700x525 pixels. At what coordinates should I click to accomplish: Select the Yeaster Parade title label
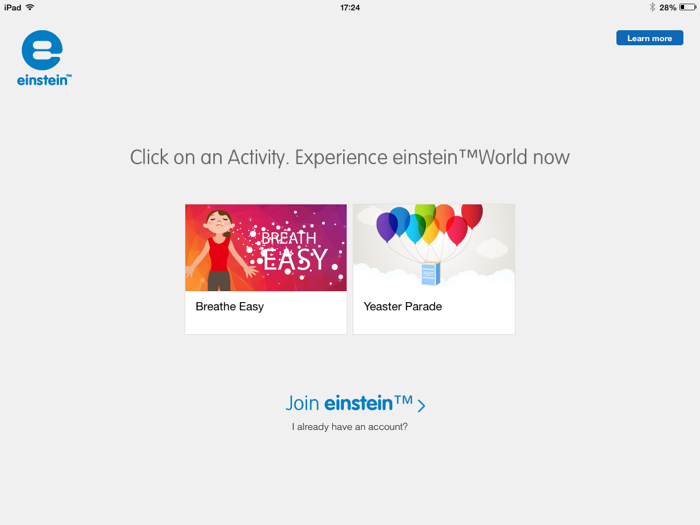point(403,307)
